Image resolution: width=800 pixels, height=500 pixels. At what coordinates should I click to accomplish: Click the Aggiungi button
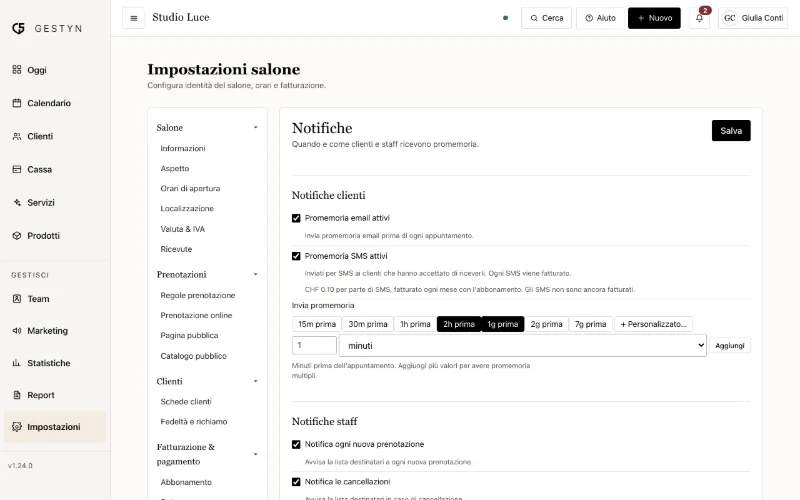click(730, 345)
